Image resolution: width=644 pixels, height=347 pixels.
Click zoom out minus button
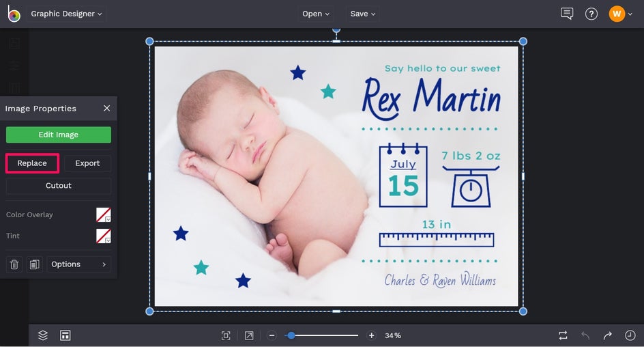click(x=272, y=335)
